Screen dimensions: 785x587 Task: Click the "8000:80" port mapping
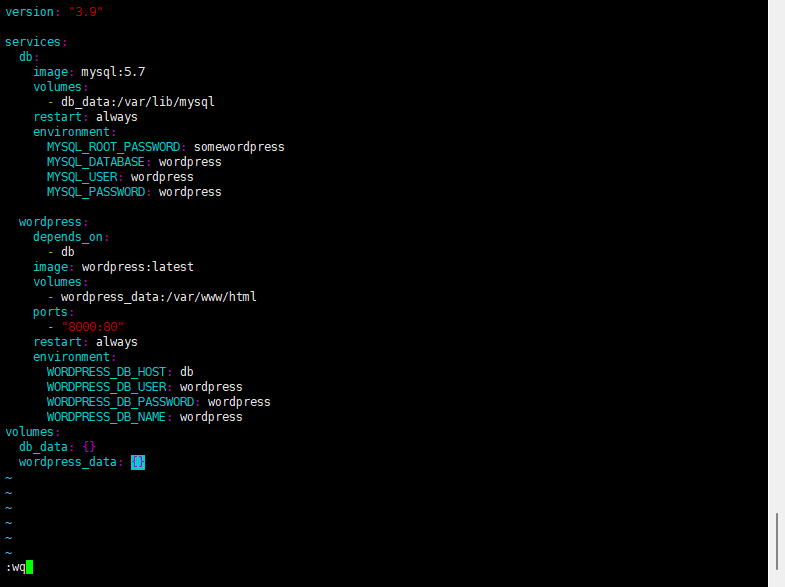point(93,327)
